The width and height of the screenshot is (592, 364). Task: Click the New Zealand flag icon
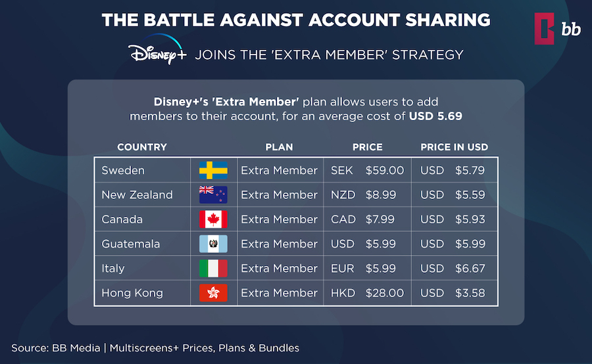(213, 194)
